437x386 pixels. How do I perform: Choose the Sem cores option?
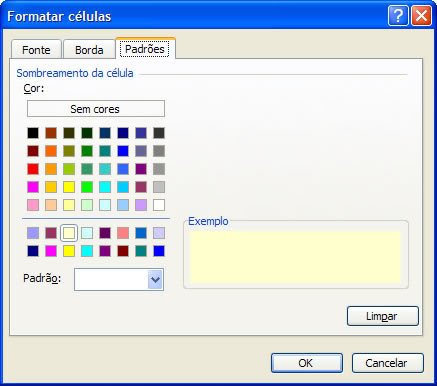click(96, 109)
